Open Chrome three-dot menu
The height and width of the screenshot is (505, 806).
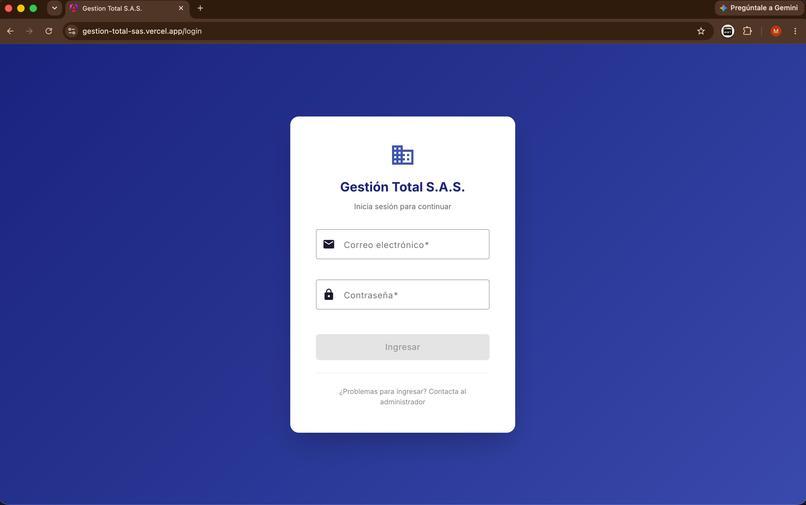click(795, 31)
